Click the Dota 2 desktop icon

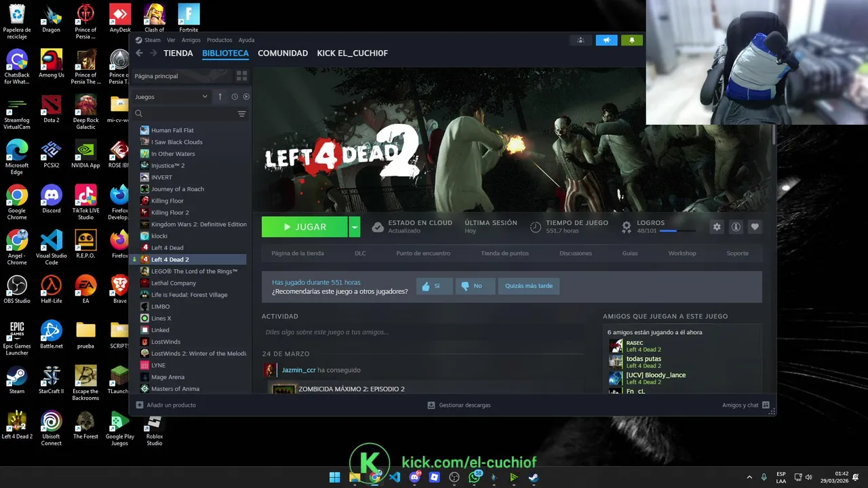(52, 109)
